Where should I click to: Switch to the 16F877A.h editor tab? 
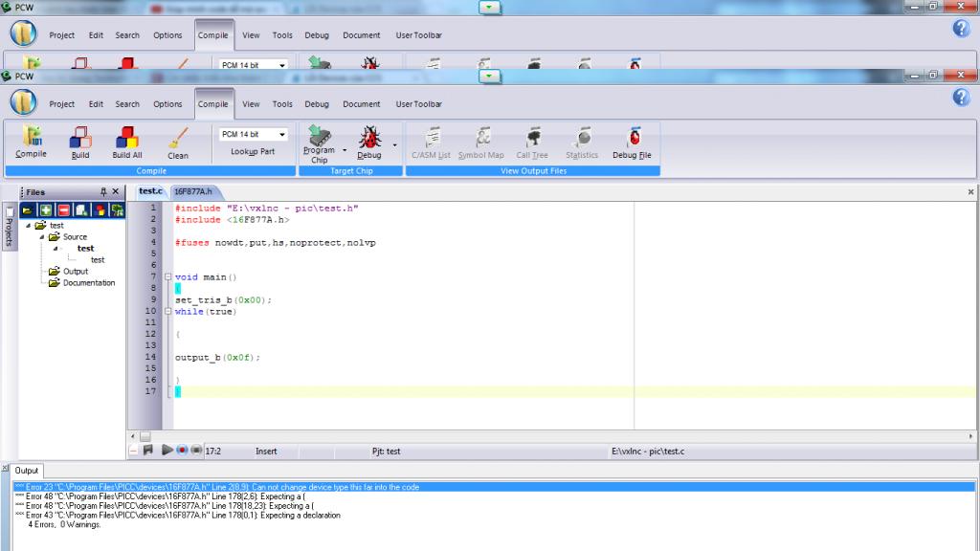click(x=192, y=191)
